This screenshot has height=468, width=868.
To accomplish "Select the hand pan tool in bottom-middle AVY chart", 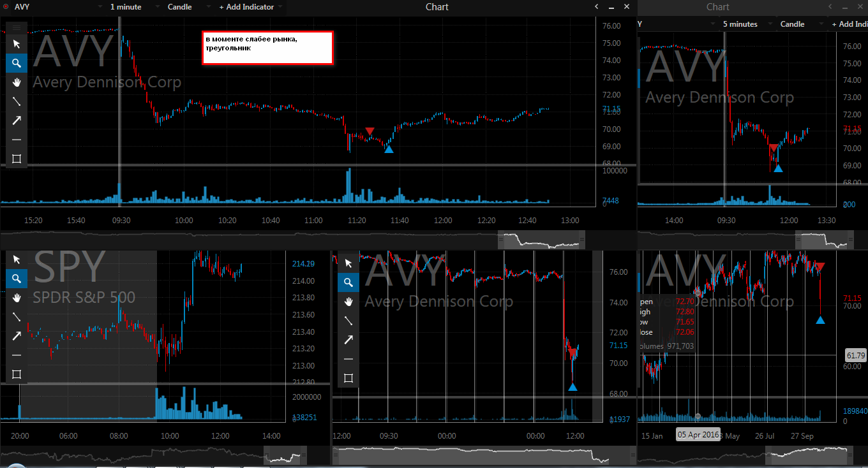I will [x=348, y=302].
